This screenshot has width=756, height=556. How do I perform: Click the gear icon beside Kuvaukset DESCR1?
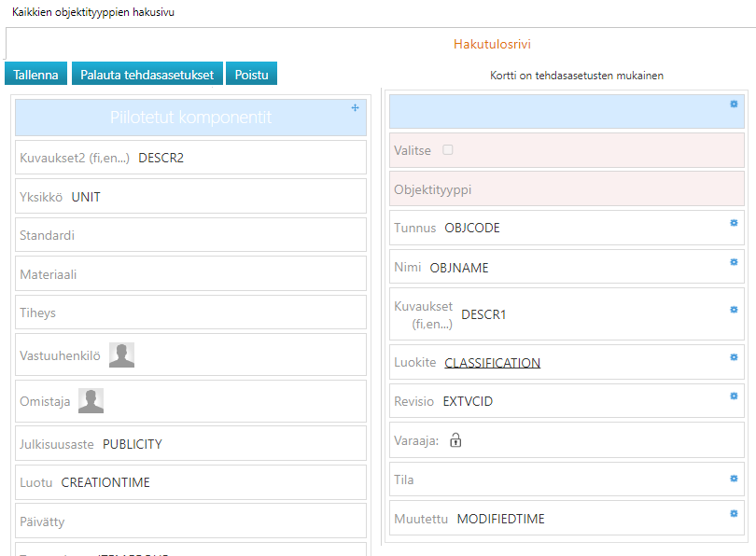[x=734, y=309]
